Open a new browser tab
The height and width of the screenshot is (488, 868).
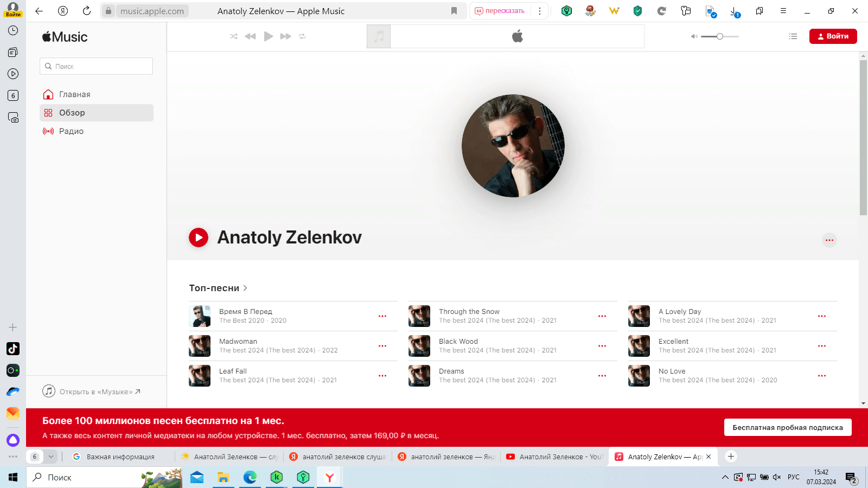point(731,457)
